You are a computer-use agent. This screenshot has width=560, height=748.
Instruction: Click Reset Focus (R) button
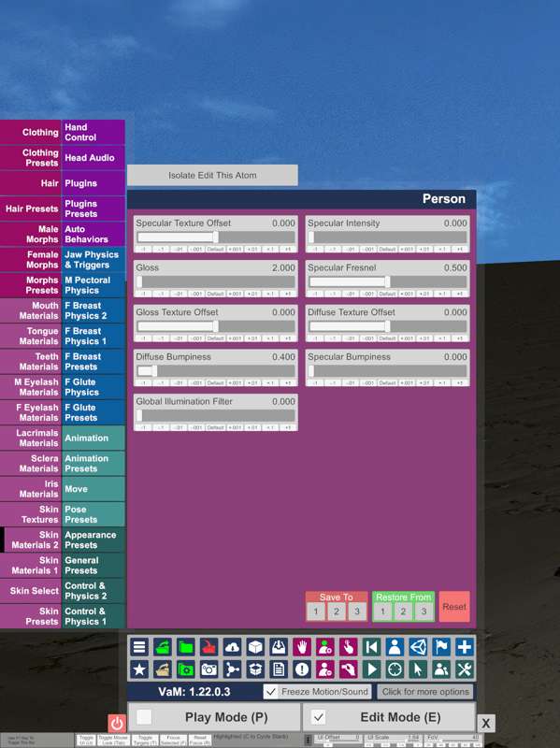click(x=200, y=740)
